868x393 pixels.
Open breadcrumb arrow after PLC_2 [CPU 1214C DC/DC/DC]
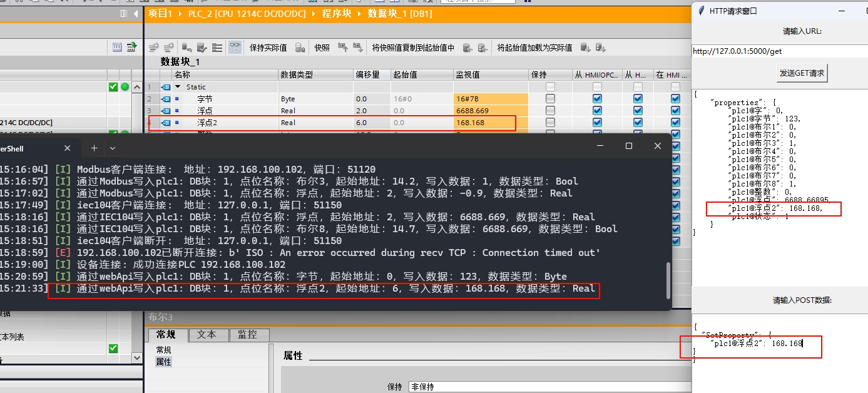(x=315, y=14)
